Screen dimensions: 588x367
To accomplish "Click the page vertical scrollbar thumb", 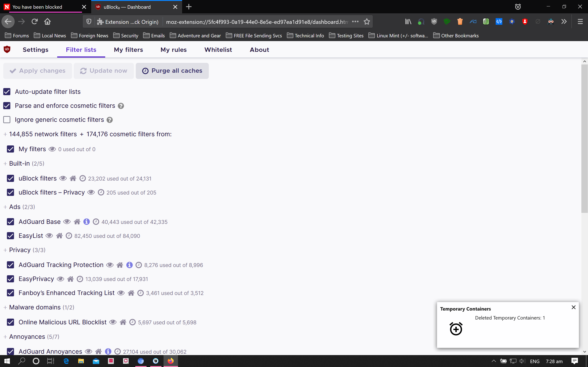I will (584, 138).
